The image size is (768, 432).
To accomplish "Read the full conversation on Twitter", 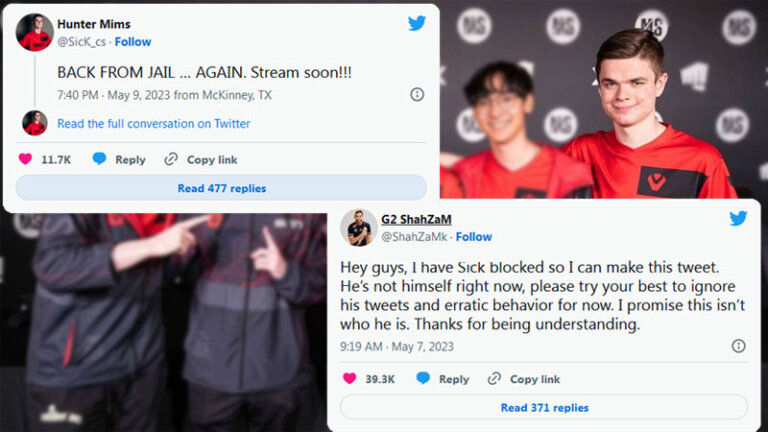I will pos(153,123).
